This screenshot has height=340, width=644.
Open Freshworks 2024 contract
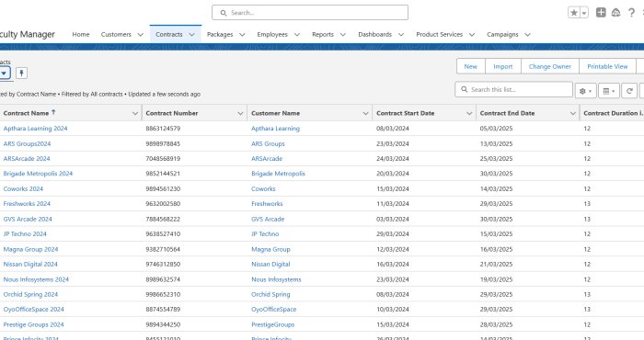click(27, 203)
